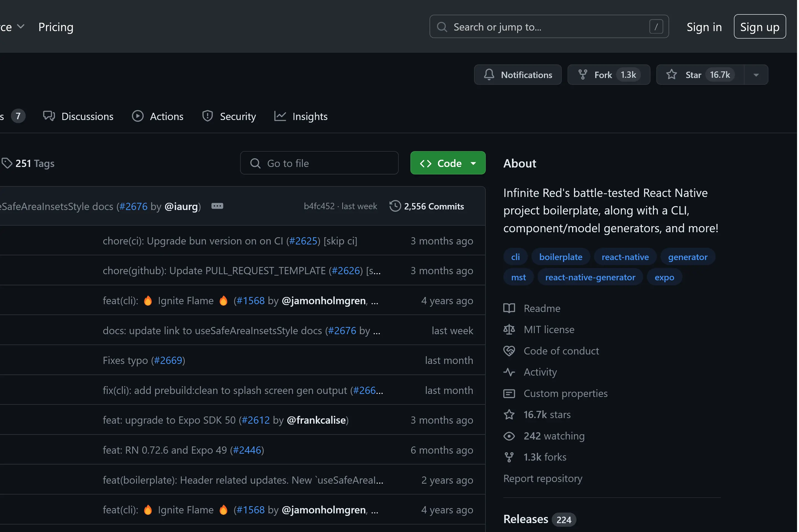Open commit history via clock icon

coord(395,206)
